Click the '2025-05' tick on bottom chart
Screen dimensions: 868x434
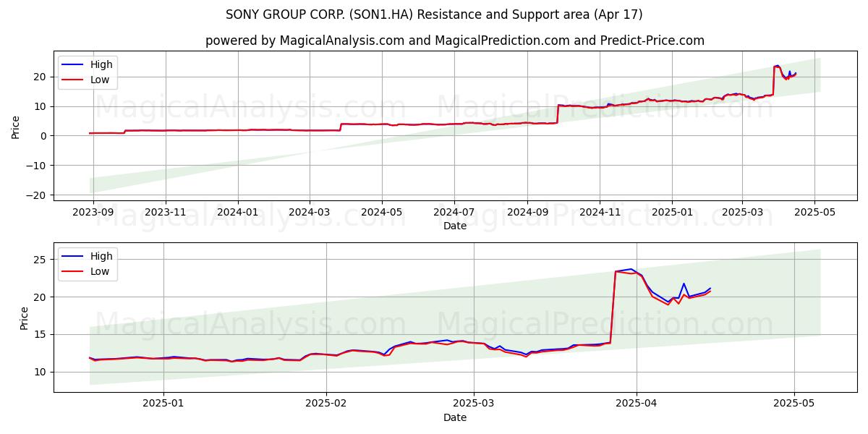point(794,404)
